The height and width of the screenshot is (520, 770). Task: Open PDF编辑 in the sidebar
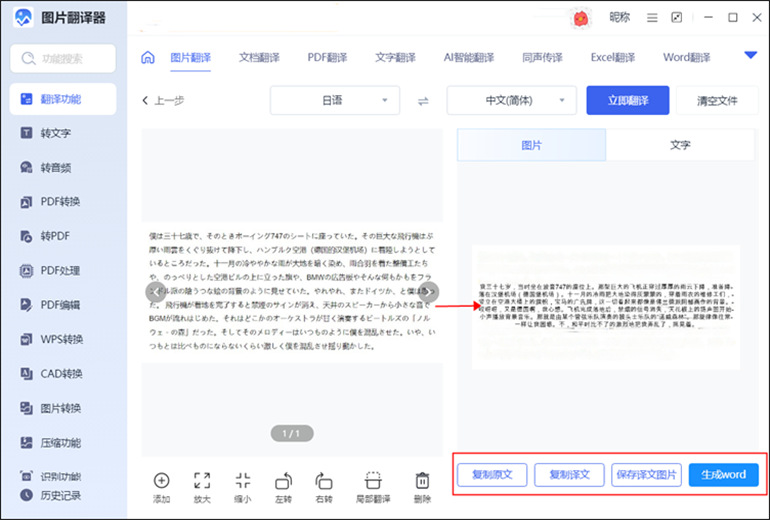click(50, 305)
